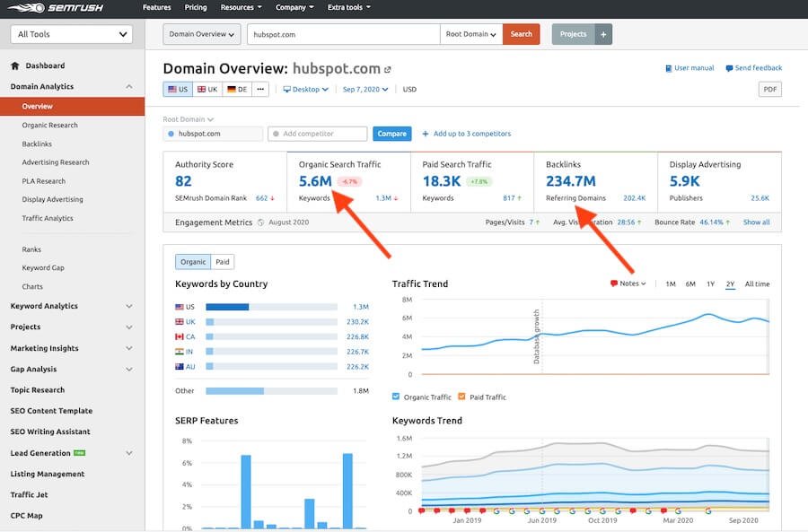The height and width of the screenshot is (532, 808).
Task: Open Organic Research in sidebar
Action: 50,125
